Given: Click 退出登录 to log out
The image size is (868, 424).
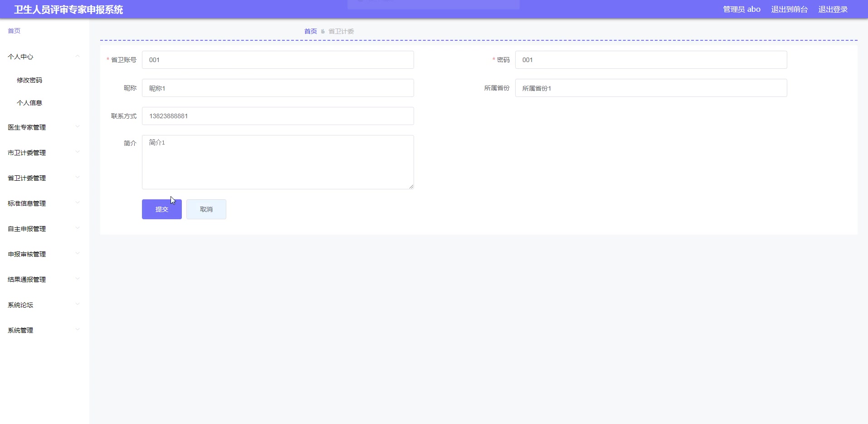Looking at the screenshot, I should (x=833, y=9).
